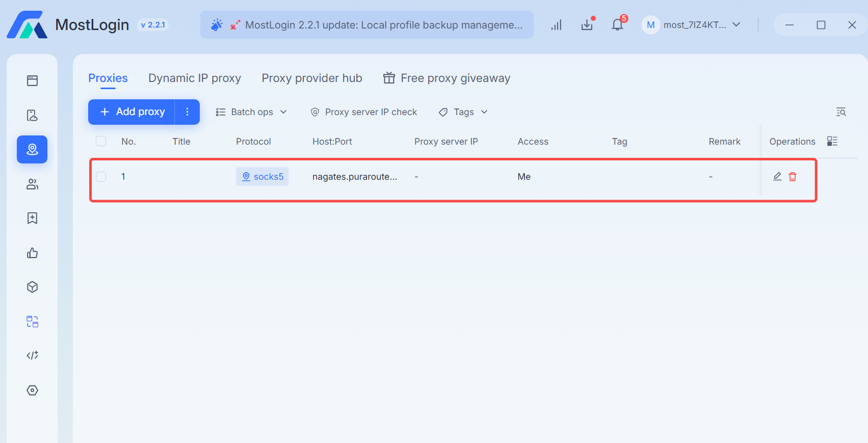The width and height of the screenshot is (868, 443).
Task: Open notifications bell with 5 badge
Action: [x=618, y=24]
